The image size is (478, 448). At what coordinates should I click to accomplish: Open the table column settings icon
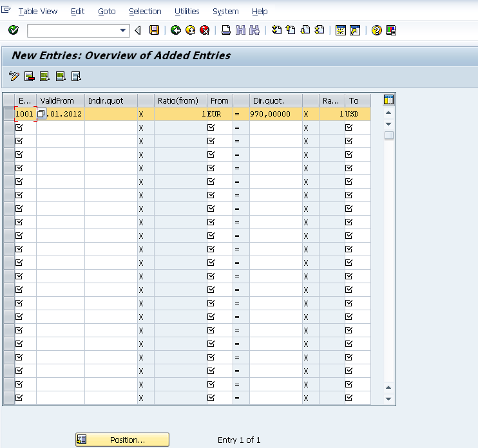click(x=388, y=100)
